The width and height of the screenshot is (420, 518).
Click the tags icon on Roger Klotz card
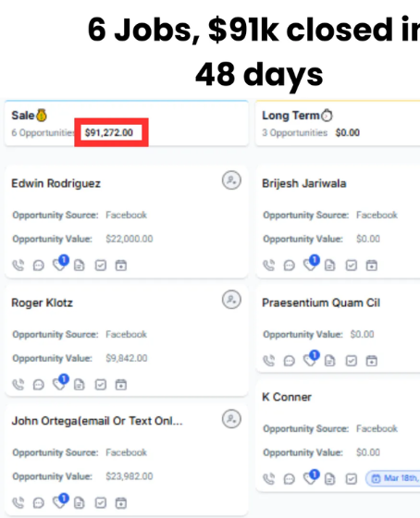(60, 384)
